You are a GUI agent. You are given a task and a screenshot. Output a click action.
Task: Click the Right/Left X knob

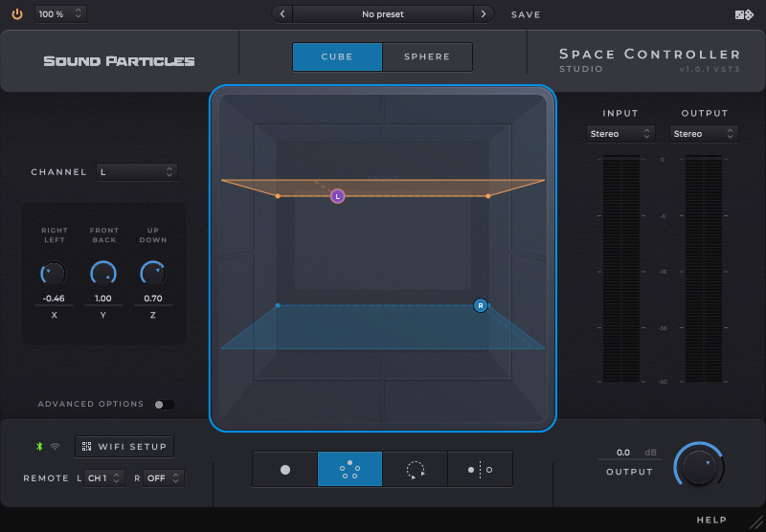pyautogui.click(x=54, y=274)
